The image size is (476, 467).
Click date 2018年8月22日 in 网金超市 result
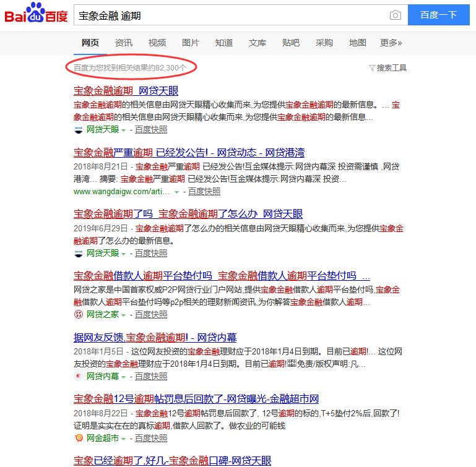coord(100,413)
